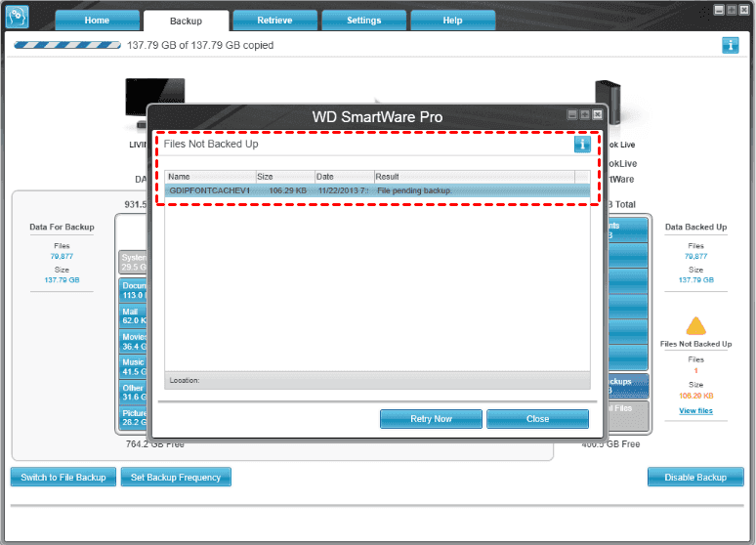This screenshot has height=545, width=756.
Task: Open info icon in Files Not Backed Up dialog
Action: tap(582, 144)
